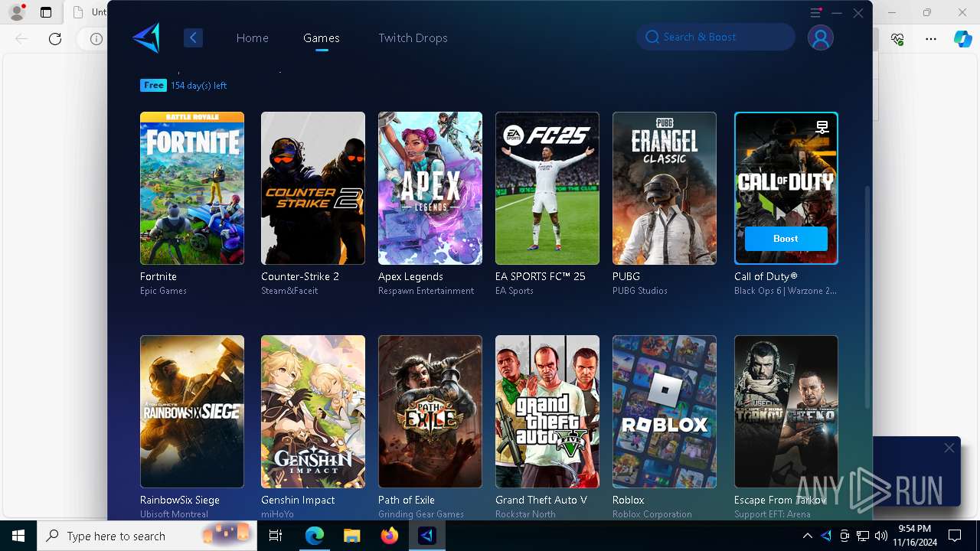The width and height of the screenshot is (980, 551).
Task: Click the taskbar search box
Action: [x=147, y=536]
